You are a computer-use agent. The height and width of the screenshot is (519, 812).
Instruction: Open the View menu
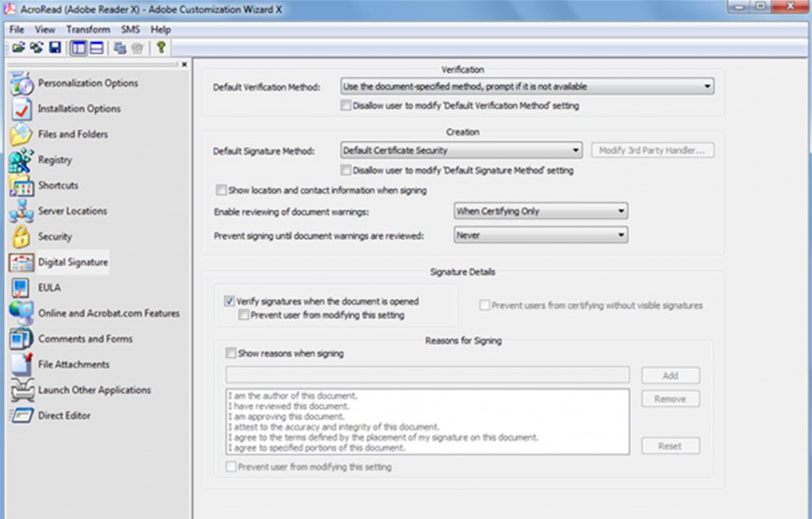(x=45, y=29)
